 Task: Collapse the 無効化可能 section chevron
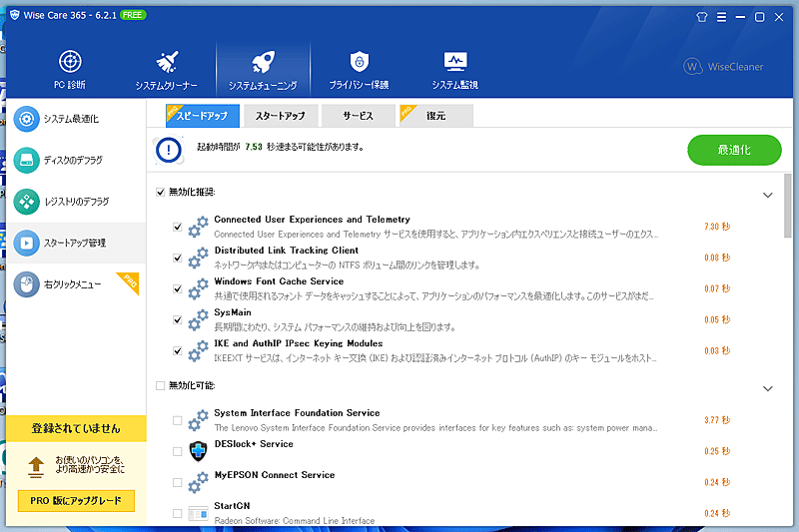tap(768, 388)
